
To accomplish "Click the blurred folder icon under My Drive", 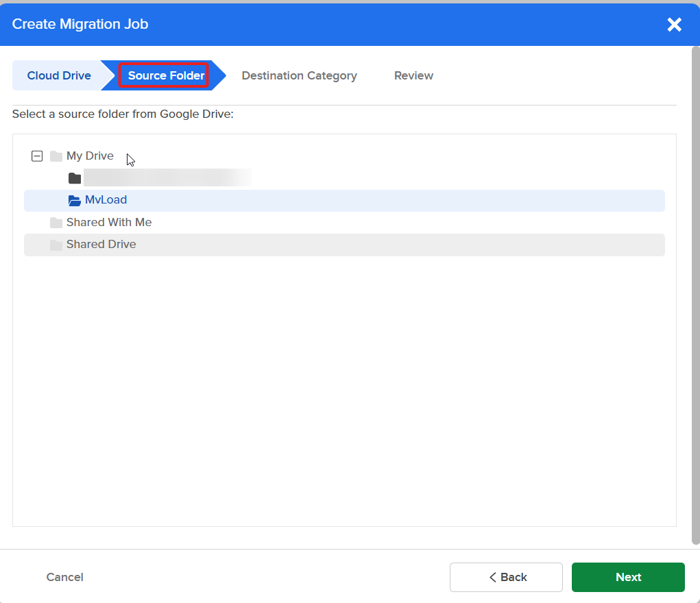I will (x=74, y=177).
